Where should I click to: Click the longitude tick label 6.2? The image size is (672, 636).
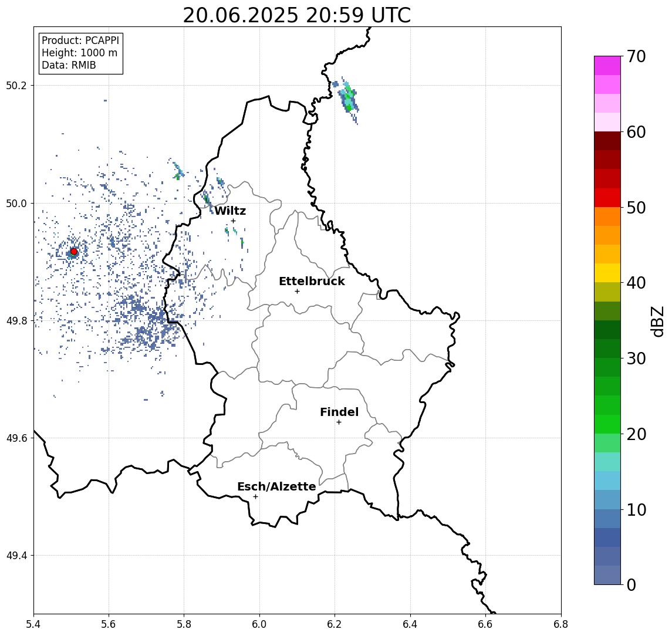pyautogui.click(x=335, y=624)
